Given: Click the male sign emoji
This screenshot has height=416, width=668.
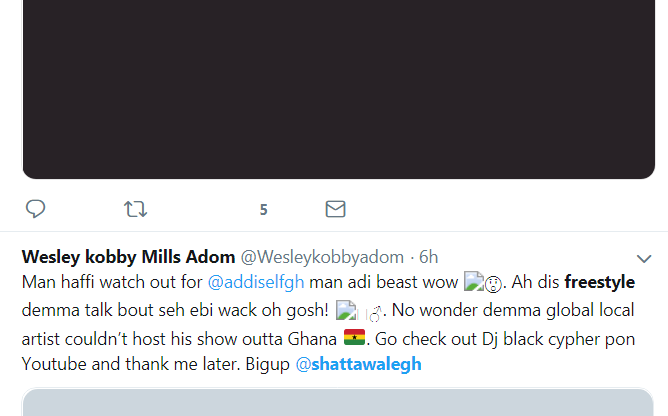Looking at the screenshot, I should point(375,314).
